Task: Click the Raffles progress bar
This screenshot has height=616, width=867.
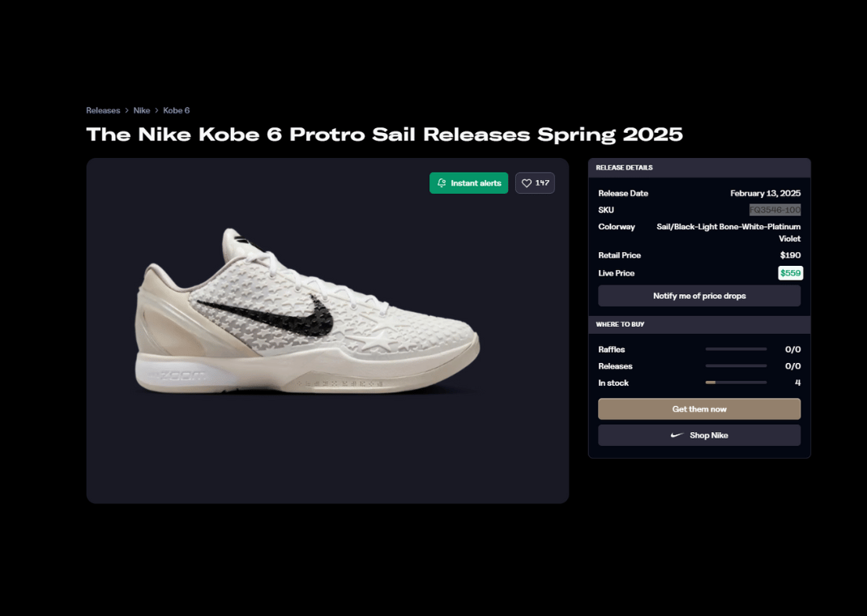Action: 736,349
